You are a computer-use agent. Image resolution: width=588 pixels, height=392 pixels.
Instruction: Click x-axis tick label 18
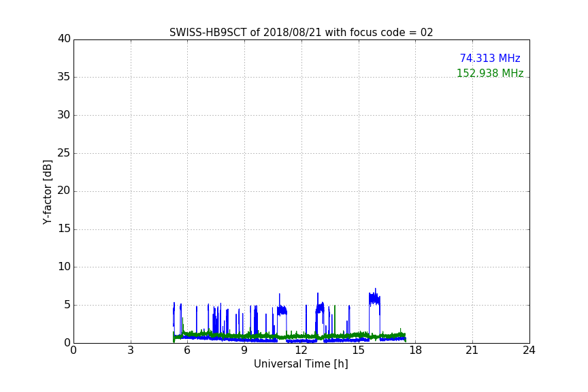tap(415, 350)
